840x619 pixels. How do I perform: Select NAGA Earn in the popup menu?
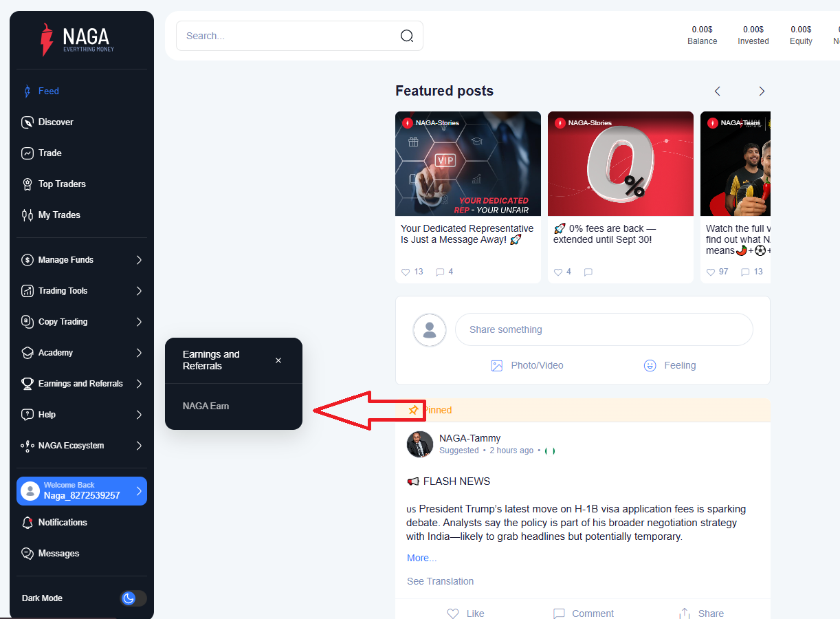(x=206, y=406)
